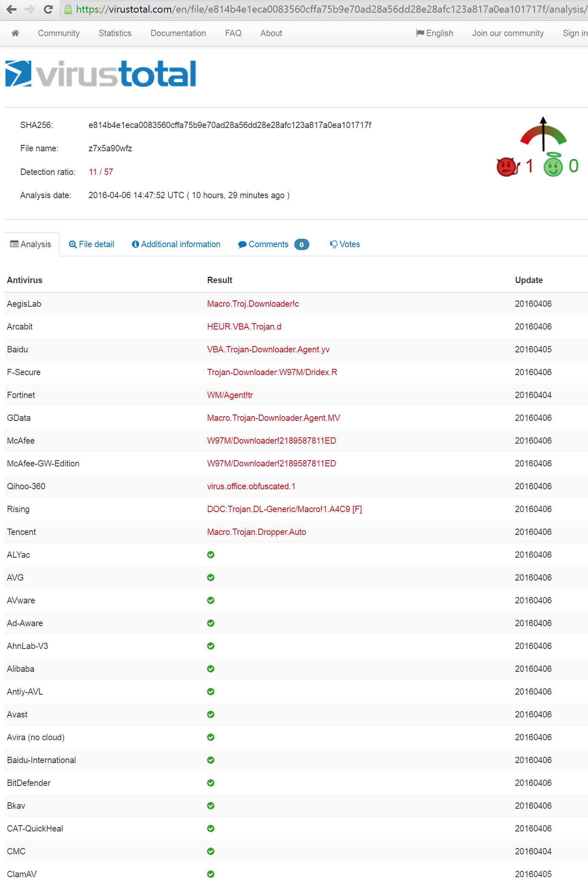The width and height of the screenshot is (588, 878).
Task: Click green check icon in CMC row
Action: click(211, 851)
